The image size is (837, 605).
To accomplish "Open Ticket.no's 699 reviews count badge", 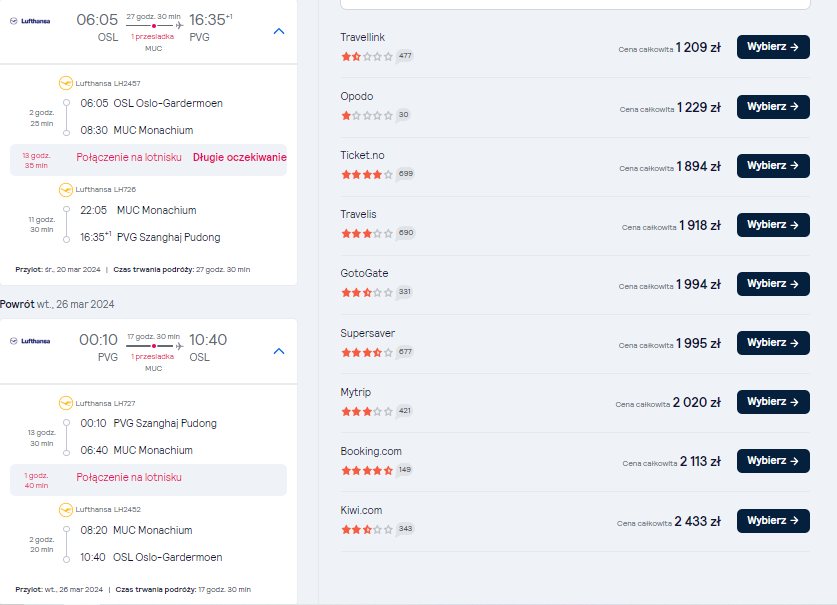I will tap(406, 174).
